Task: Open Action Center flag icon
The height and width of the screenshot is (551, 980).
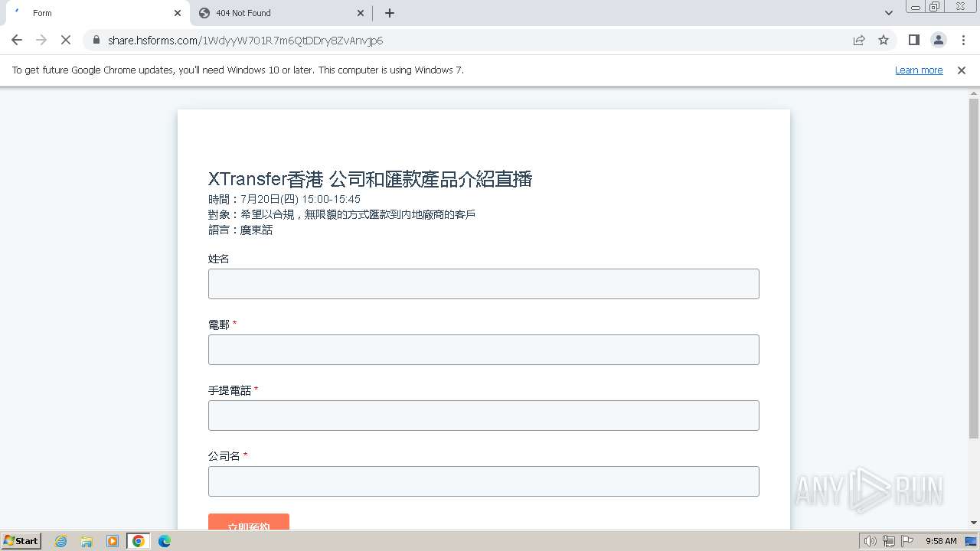Action: [x=907, y=541]
